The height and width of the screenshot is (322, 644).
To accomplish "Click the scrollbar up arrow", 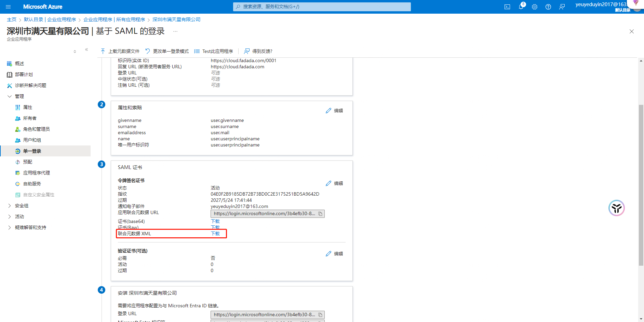I will [x=641, y=61].
